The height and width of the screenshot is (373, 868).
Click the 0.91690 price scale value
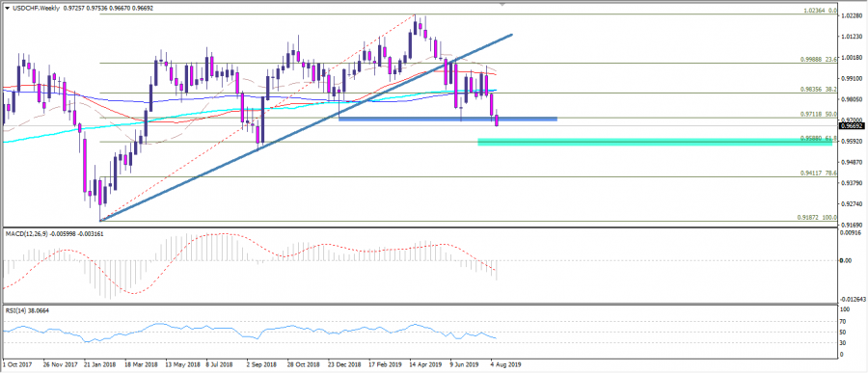(851, 226)
